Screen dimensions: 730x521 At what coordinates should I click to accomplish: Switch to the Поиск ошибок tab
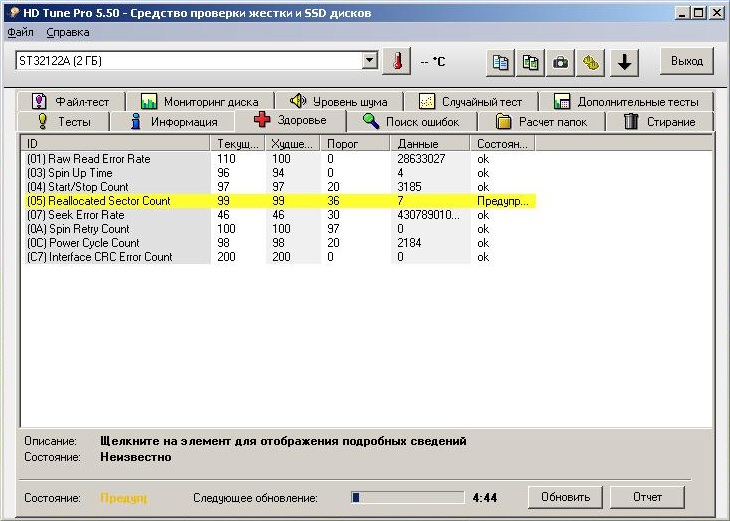pos(412,122)
